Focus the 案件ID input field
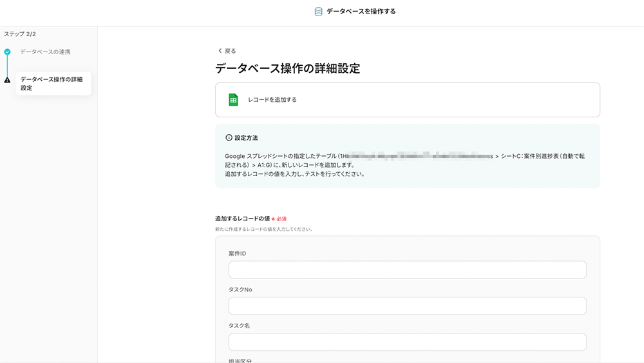The height and width of the screenshot is (363, 644). coord(407,270)
